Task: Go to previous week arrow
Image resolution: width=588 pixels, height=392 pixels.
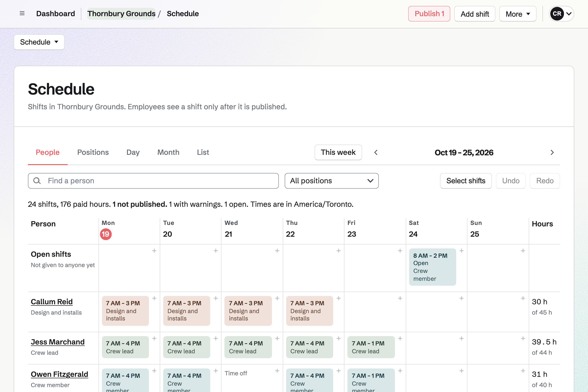Action: coord(376,152)
